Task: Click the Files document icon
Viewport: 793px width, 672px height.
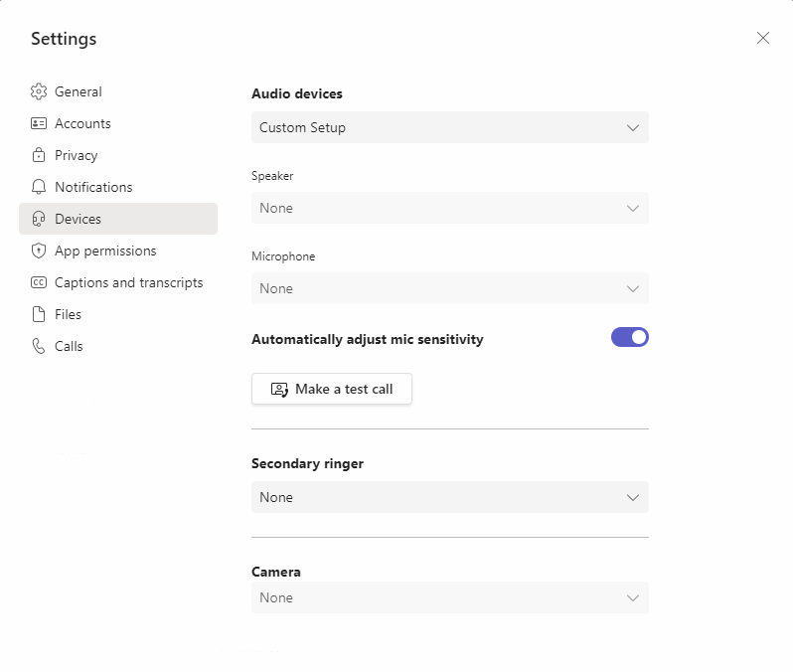Action: (39, 314)
